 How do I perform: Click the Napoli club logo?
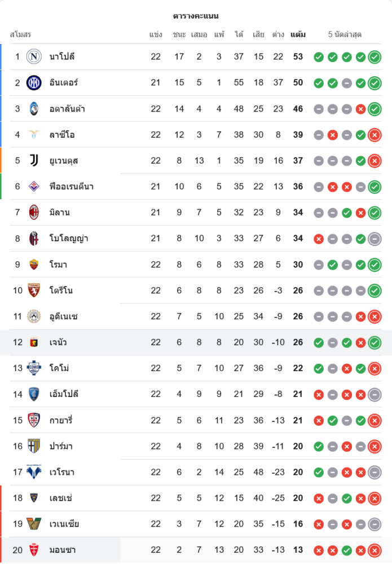coord(34,56)
